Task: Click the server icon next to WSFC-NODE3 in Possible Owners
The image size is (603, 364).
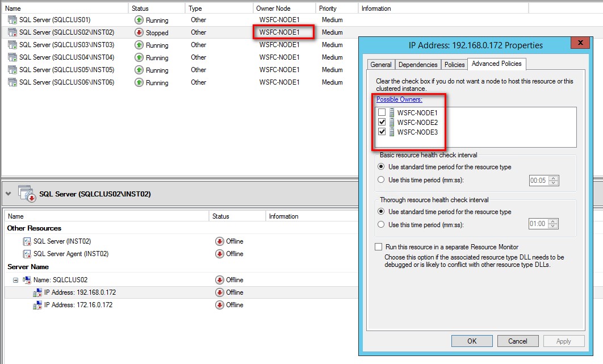Action: (x=391, y=132)
